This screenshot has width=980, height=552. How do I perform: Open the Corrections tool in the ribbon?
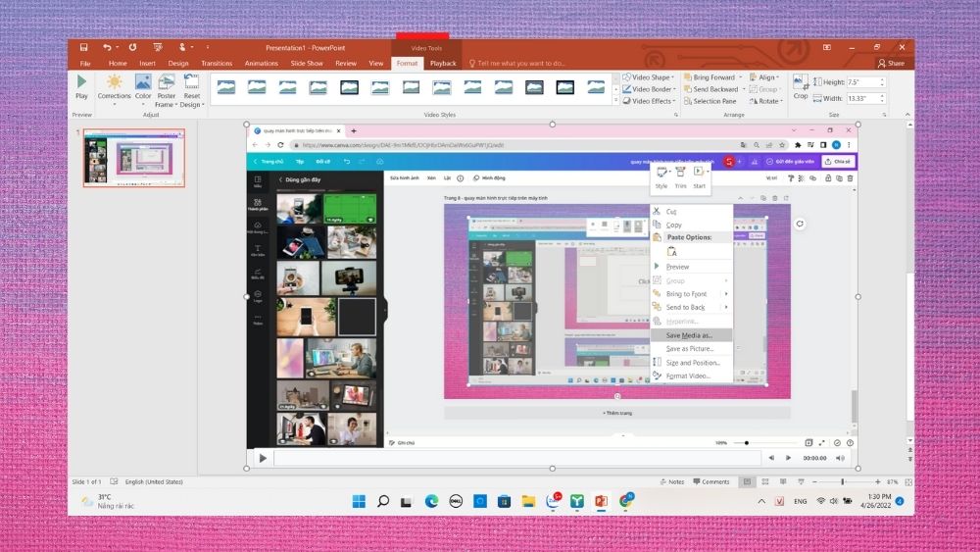point(114,87)
